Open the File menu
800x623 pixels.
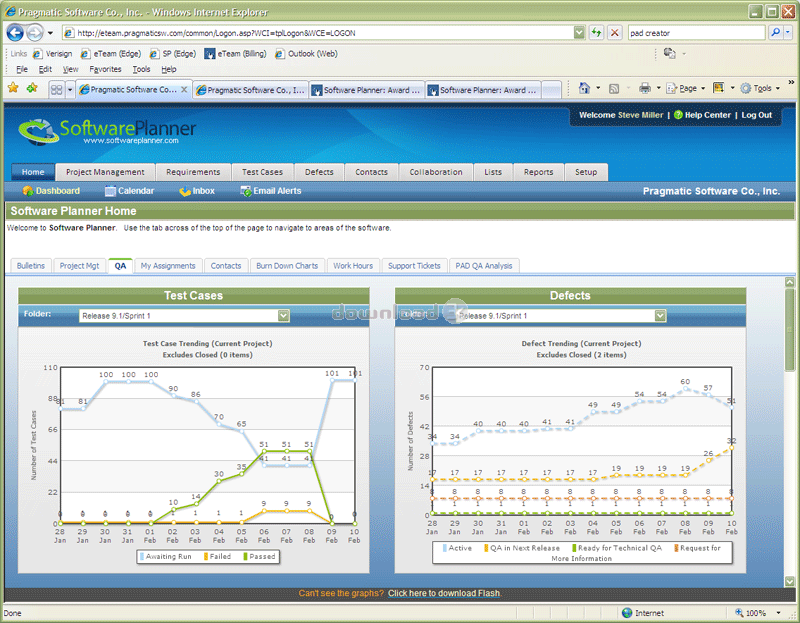(x=22, y=69)
